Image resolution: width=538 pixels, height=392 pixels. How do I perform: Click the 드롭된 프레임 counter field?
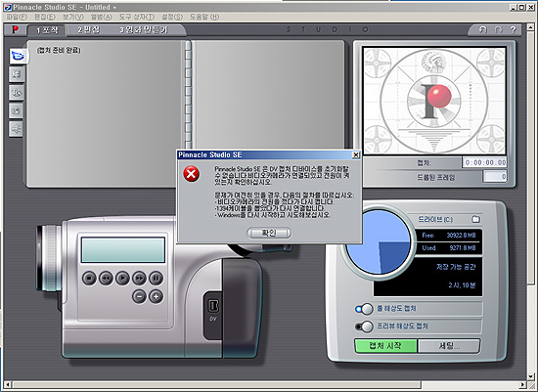click(x=495, y=177)
